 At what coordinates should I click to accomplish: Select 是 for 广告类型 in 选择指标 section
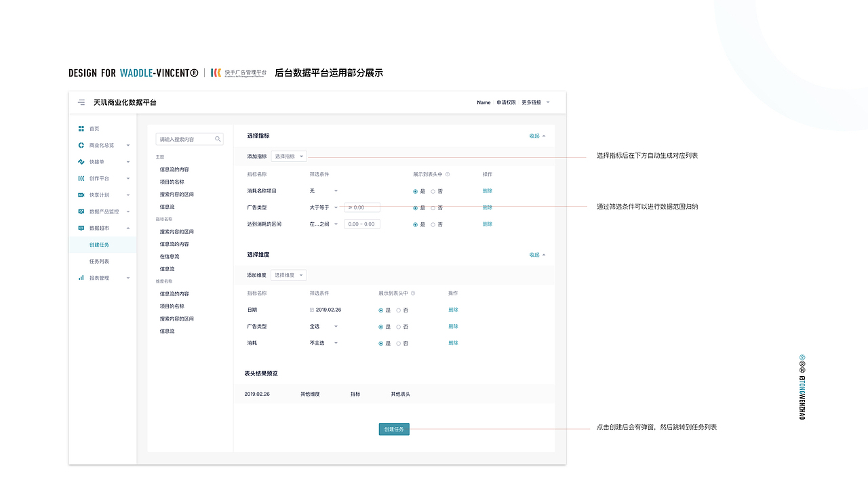coord(415,208)
